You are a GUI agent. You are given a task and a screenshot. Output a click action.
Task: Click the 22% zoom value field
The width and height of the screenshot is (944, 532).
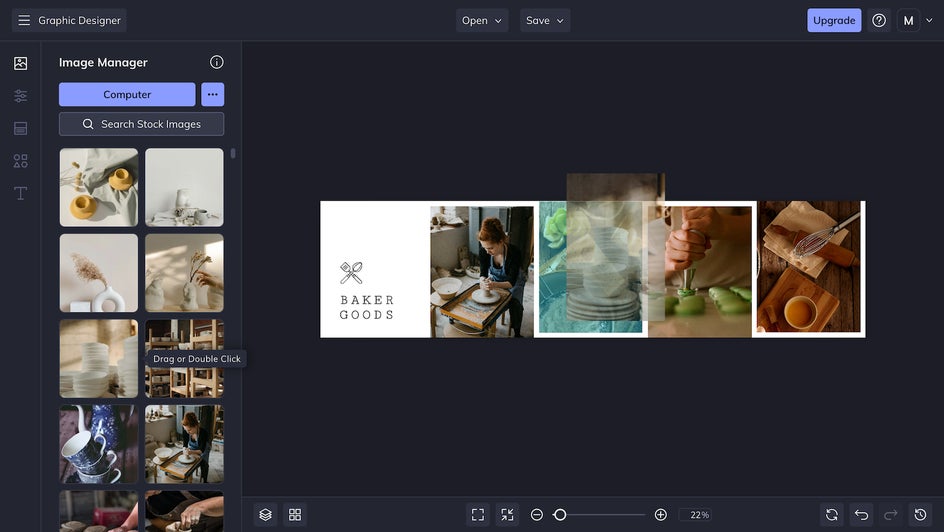pyautogui.click(x=696, y=515)
